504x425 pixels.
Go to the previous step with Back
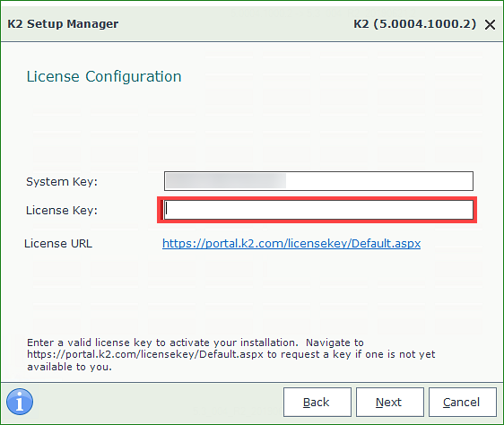[317, 403]
